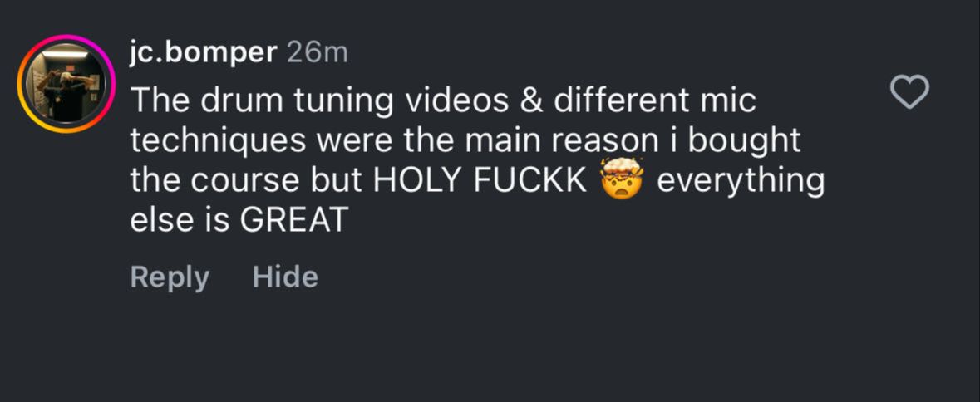Screen dimensions: 980x402
Task: Click the ampersand in the comment's first line
Action: tap(530, 101)
